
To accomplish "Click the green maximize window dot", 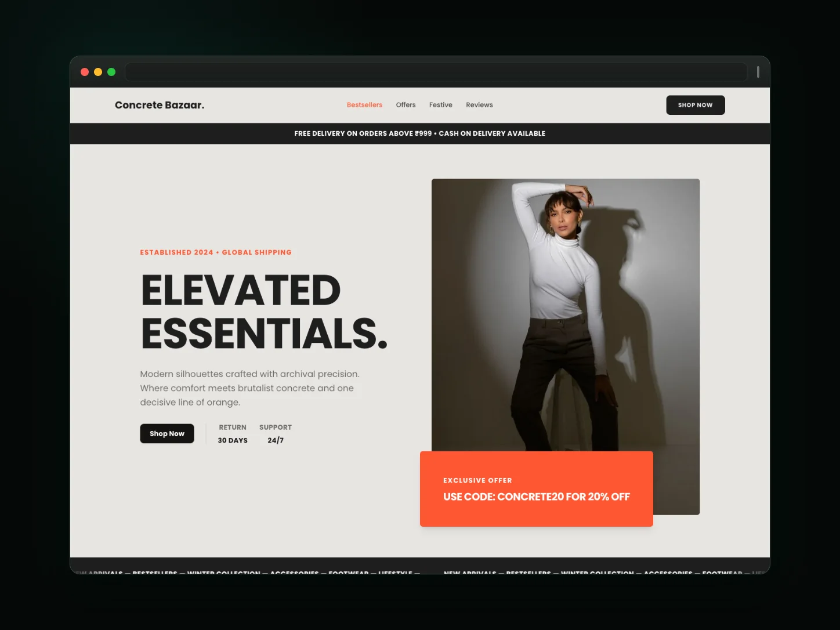I will [x=111, y=72].
